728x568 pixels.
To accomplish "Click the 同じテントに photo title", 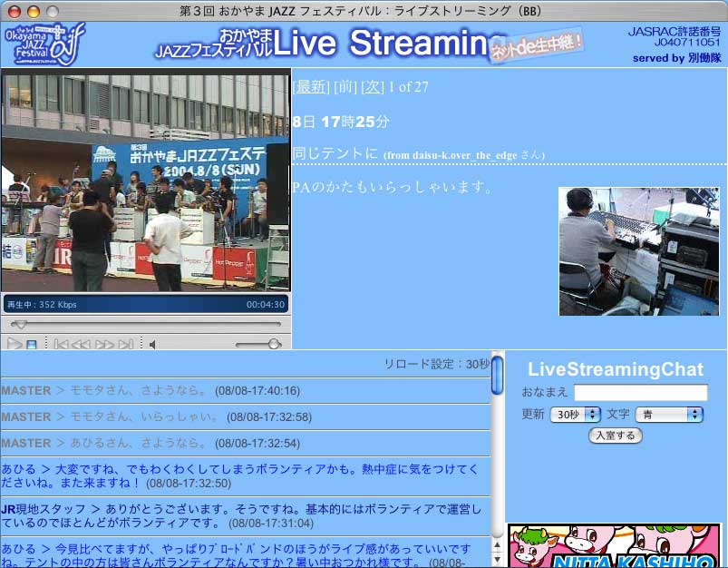I will (x=335, y=153).
